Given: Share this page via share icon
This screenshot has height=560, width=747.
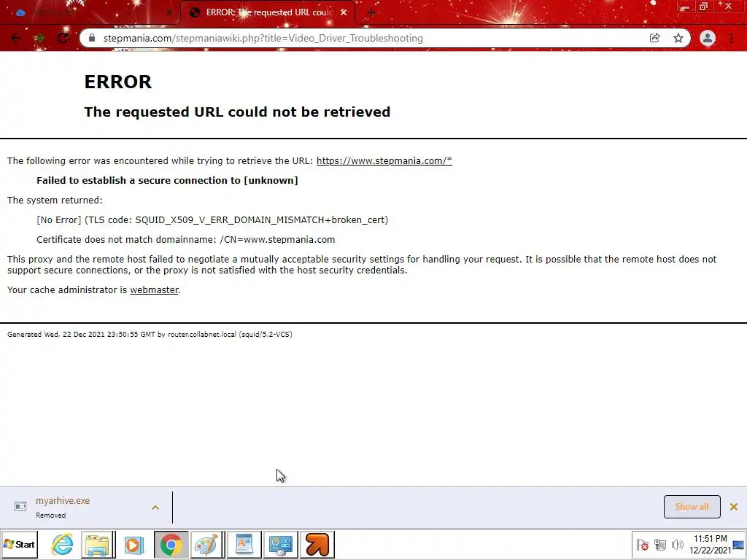Looking at the screenshot, I should click(654, 38).
